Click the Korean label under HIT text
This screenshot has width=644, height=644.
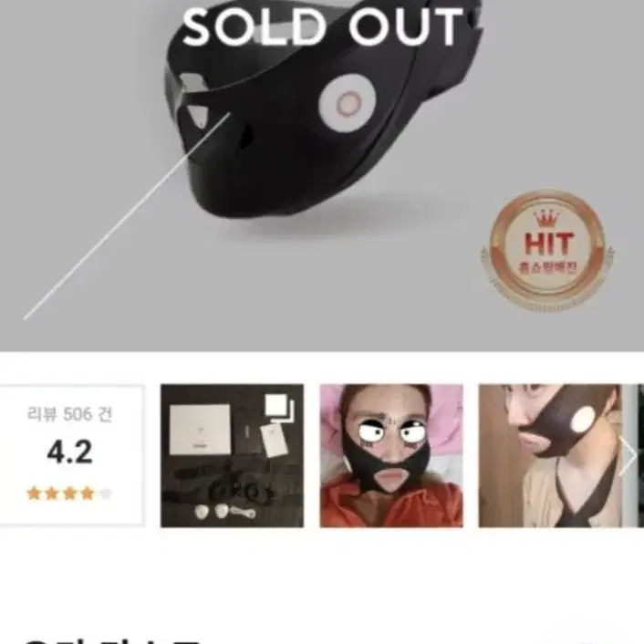(x=547, y=268)
